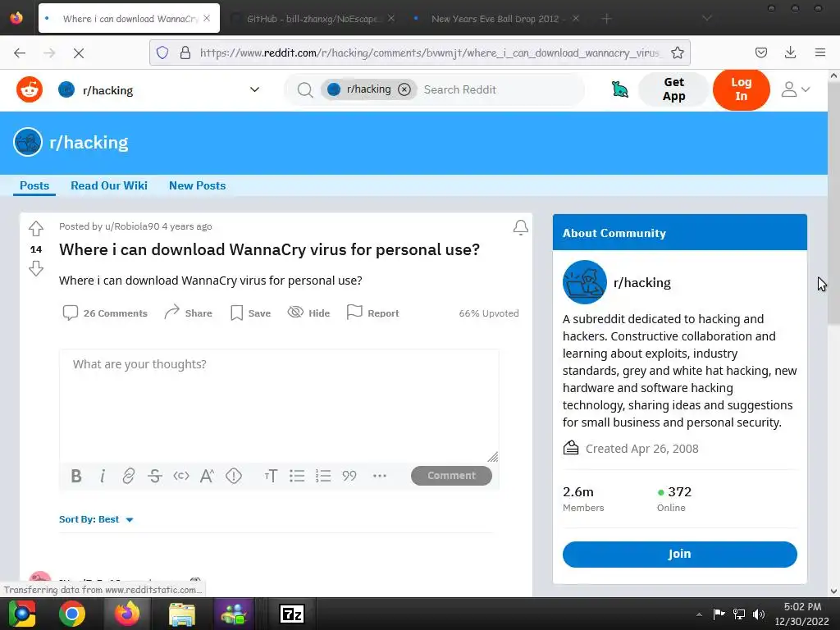Open the 26 Comments link
The image size is (840, 630).
click(x=105, y=313)
